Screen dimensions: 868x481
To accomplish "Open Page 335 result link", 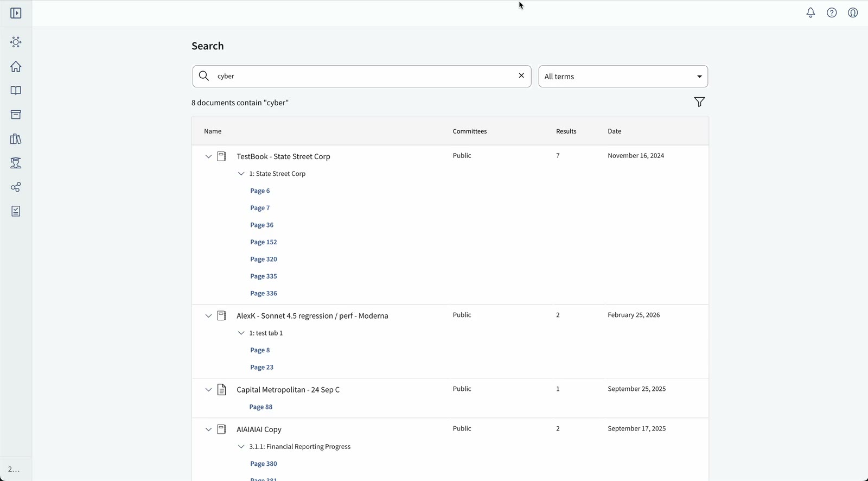I will [x=264, y=276].
